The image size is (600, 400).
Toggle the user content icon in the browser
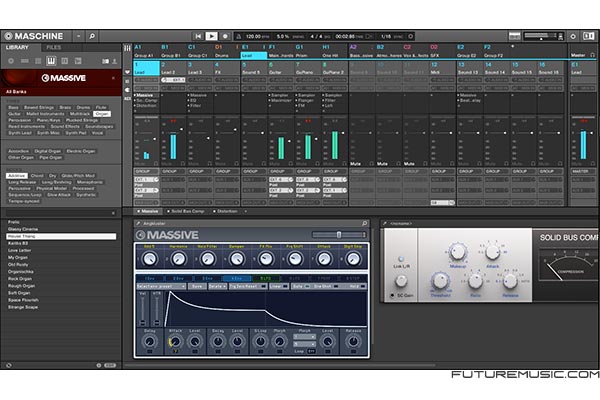pyautogui.click(x=114, y=61)
